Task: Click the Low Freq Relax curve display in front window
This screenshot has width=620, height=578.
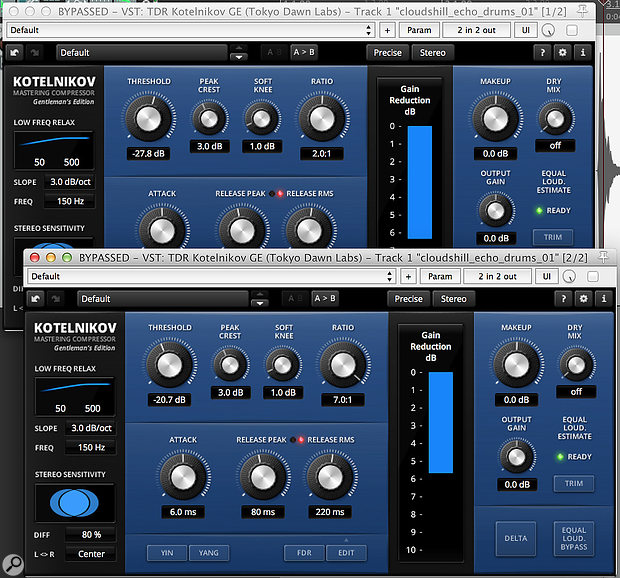Action: point(75,396)
